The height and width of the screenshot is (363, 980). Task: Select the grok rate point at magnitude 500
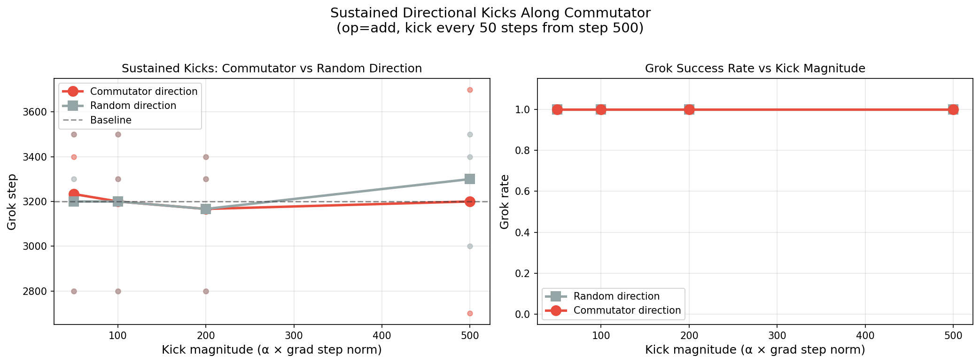[x=953, y=109]
